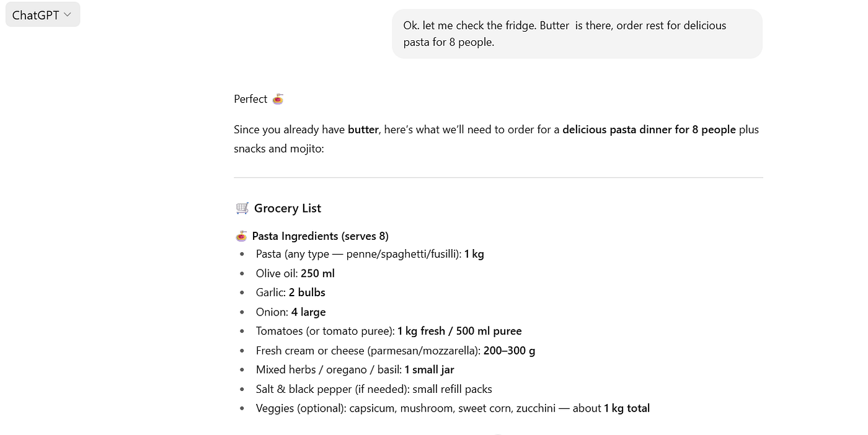Click the Fresh cream or cheese item

[395, 350]
